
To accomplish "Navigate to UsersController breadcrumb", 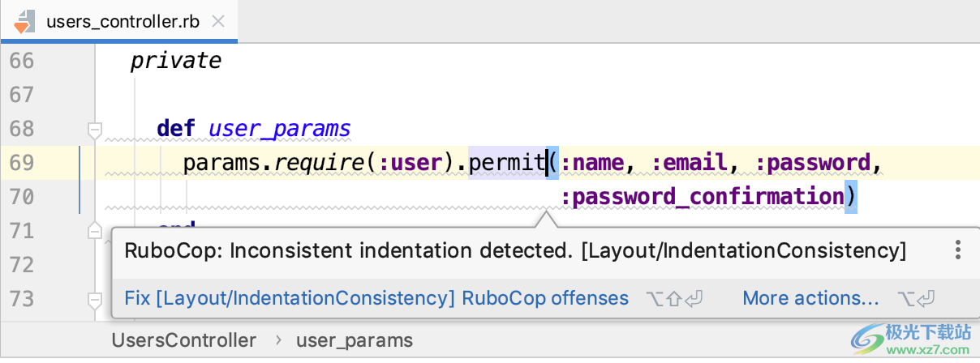I will coord(184,340).
